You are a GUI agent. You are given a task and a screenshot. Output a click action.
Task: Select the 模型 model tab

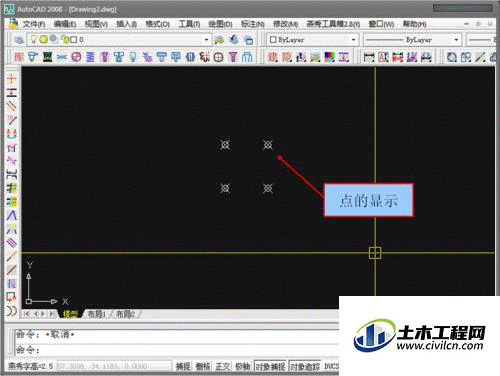[x=70, y=314]
